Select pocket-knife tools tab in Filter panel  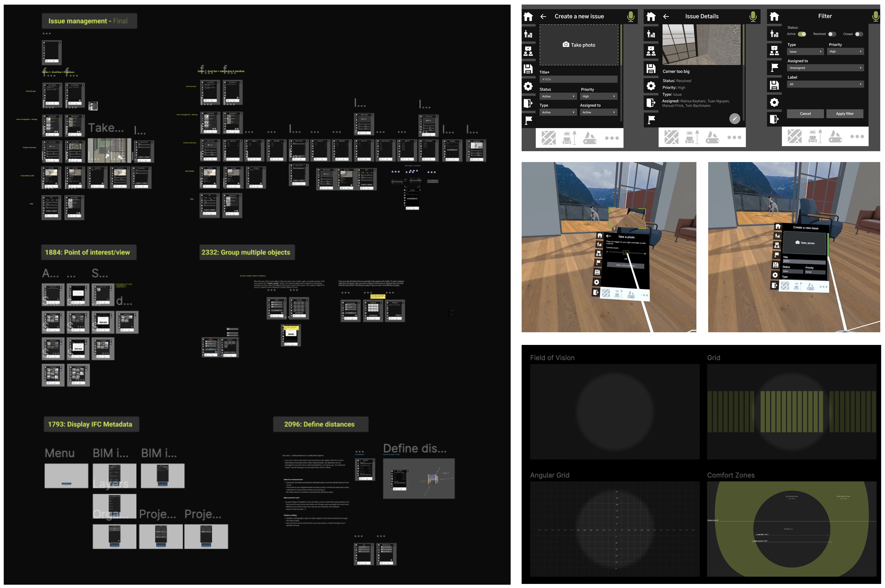pyautogui.click(x=836, y=136)
